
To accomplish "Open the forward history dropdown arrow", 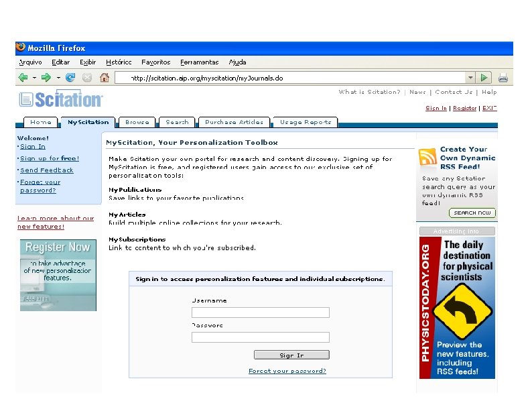I will point(58,78).
